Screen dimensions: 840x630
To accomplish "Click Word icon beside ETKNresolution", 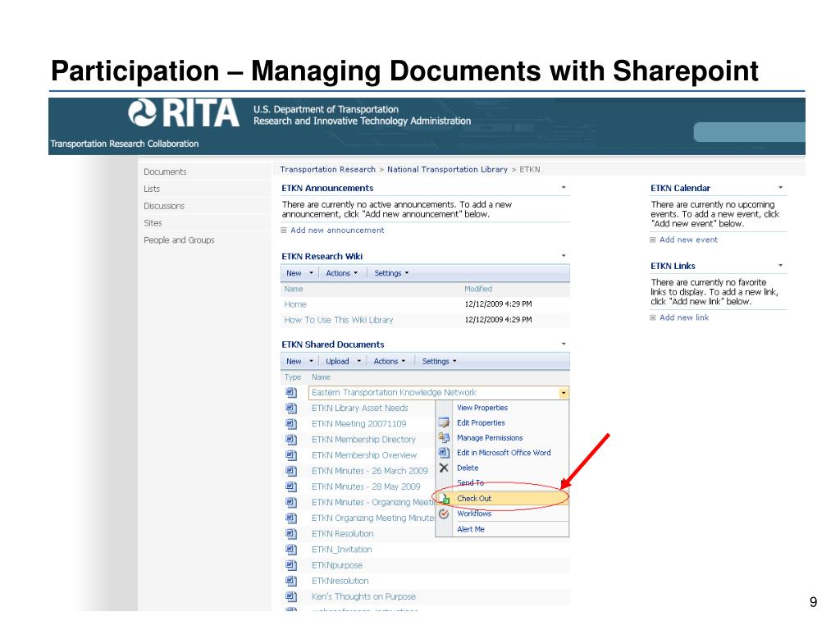I will click(291, 581).
